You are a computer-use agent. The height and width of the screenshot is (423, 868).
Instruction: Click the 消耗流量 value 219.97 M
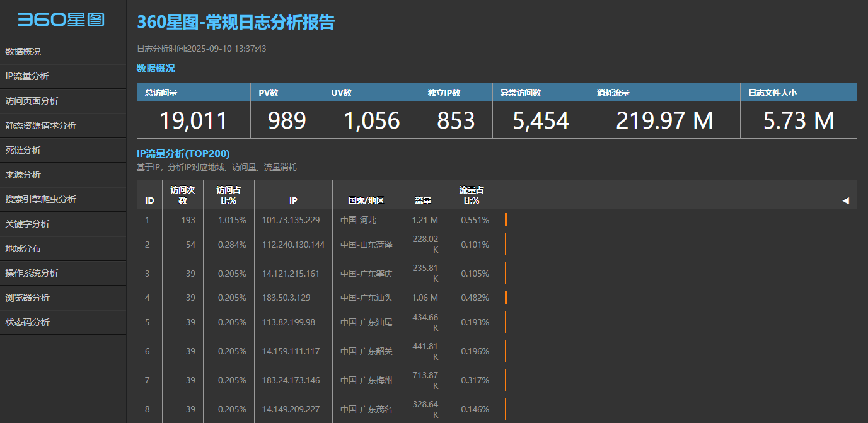(664, 120)
